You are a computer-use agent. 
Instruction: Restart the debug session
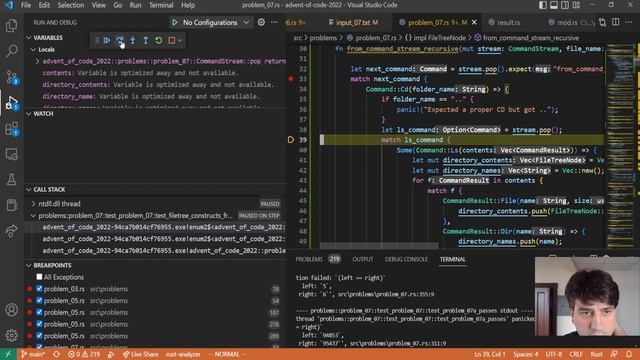159,40
